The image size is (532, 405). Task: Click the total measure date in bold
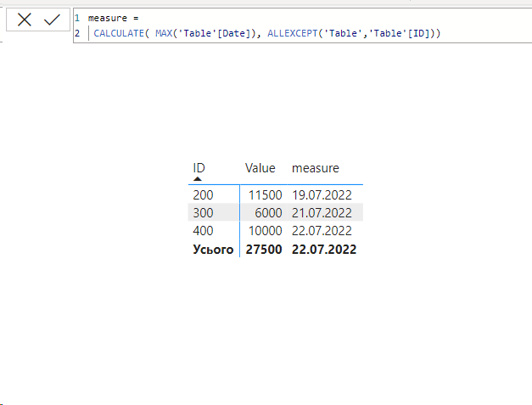324,249
